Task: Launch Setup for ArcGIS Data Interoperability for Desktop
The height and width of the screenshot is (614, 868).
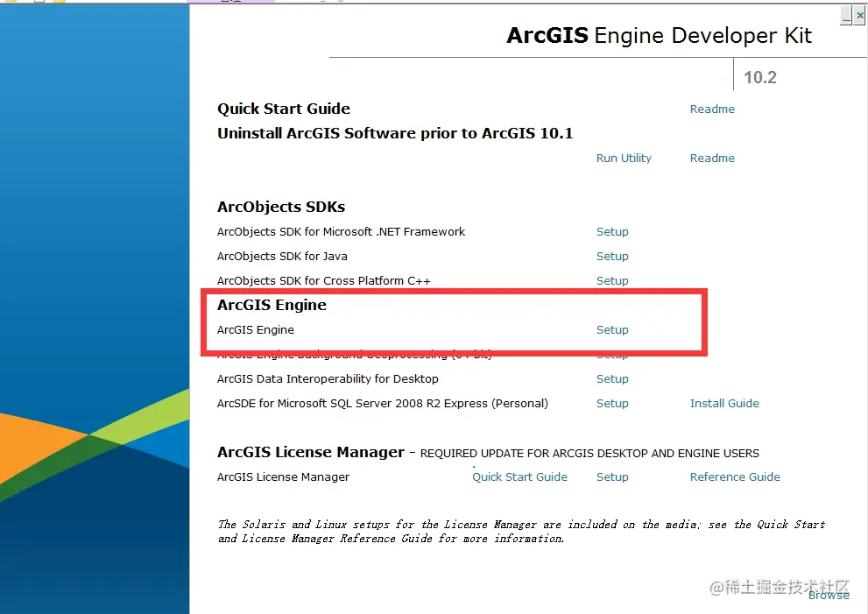Action: click(612, 378)
